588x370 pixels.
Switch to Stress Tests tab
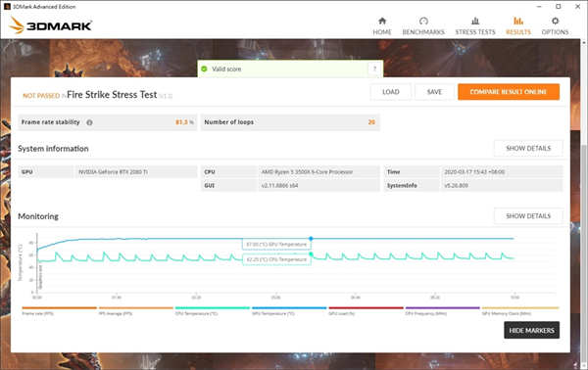[x=475, y=25]
